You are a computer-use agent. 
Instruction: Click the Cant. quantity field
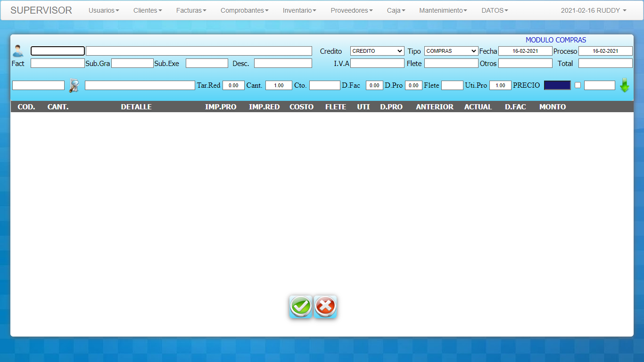click(x=279, y=85)
